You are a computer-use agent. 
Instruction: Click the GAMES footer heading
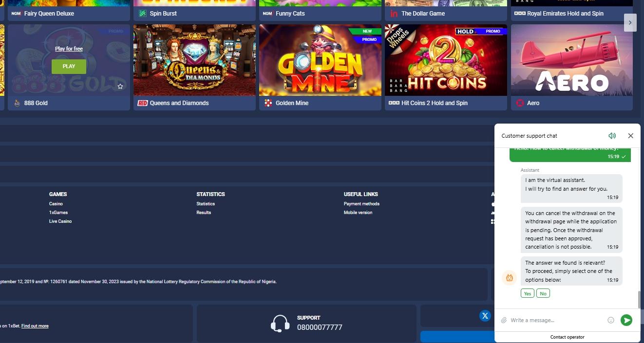(58, 194)
